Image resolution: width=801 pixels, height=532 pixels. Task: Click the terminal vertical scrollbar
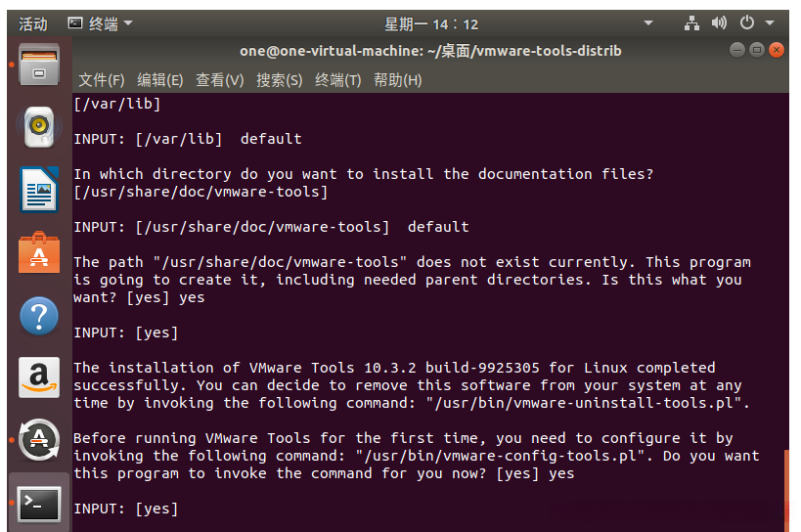(x=785, y=481)
